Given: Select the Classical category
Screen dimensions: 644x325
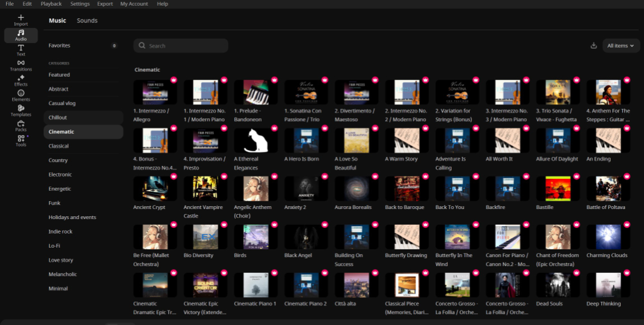Looking at the screenshot, I should (x=84, y=146).
